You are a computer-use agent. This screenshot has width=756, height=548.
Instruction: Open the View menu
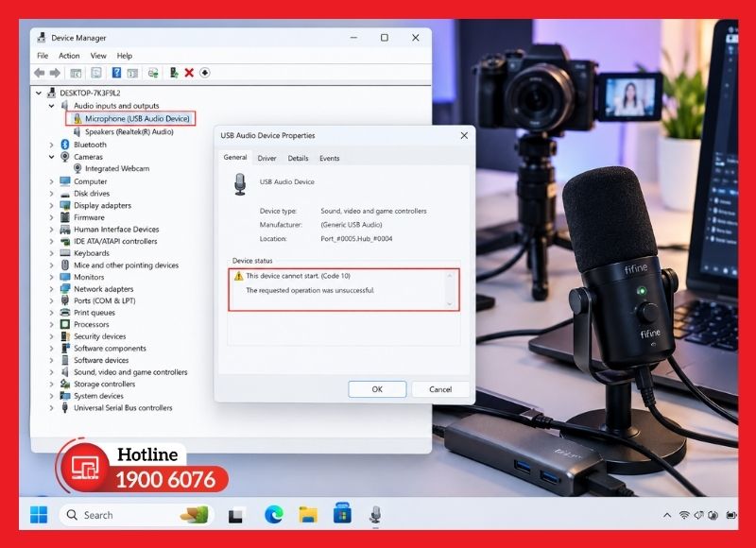click(98, 56)
